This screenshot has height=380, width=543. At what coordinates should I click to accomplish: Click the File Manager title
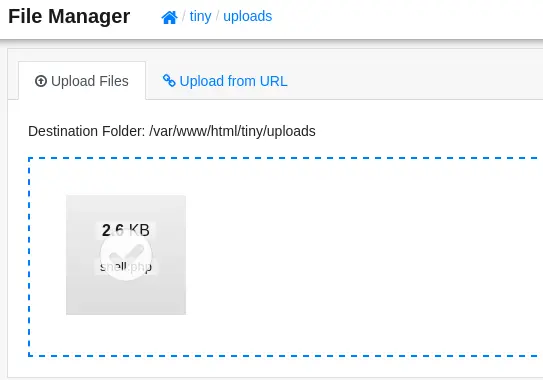(x=69, y=16)
